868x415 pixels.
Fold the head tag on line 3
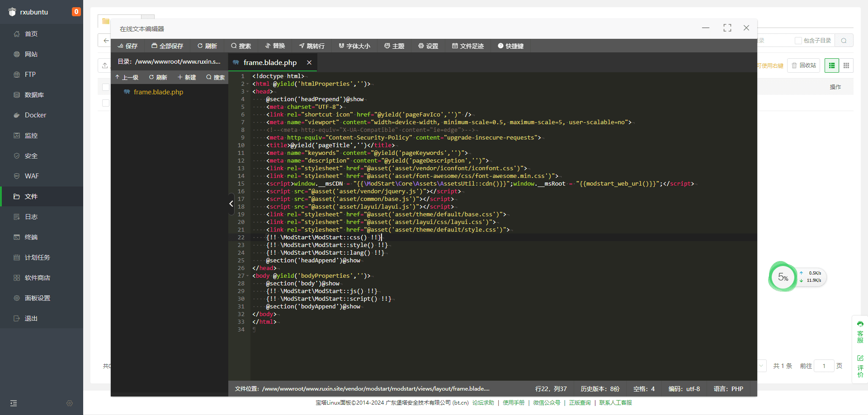point(248,92)
